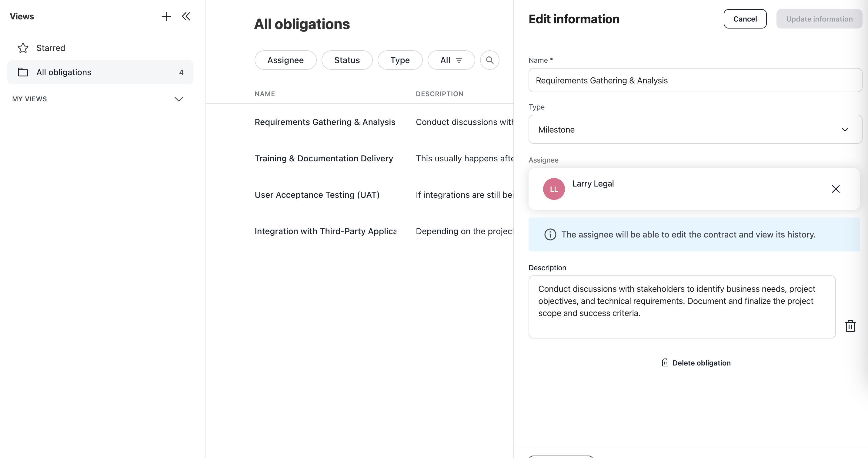Add a new view with plus icon

tap(166, 16)
